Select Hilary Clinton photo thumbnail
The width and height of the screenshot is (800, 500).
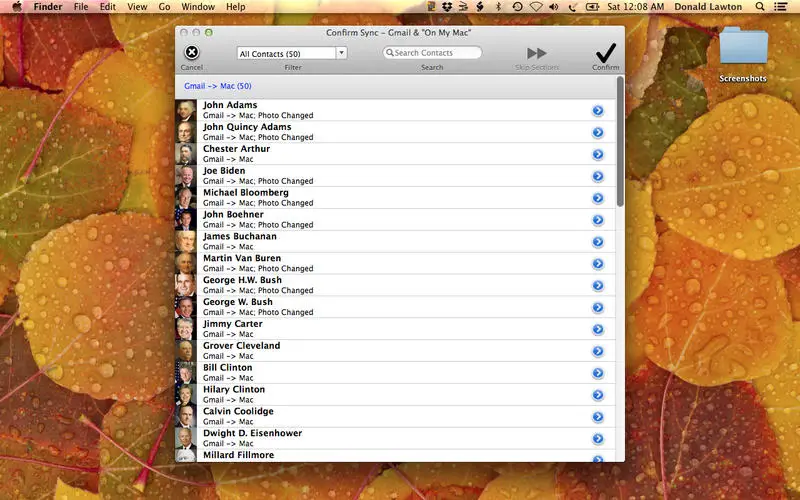tap(186, 395)
